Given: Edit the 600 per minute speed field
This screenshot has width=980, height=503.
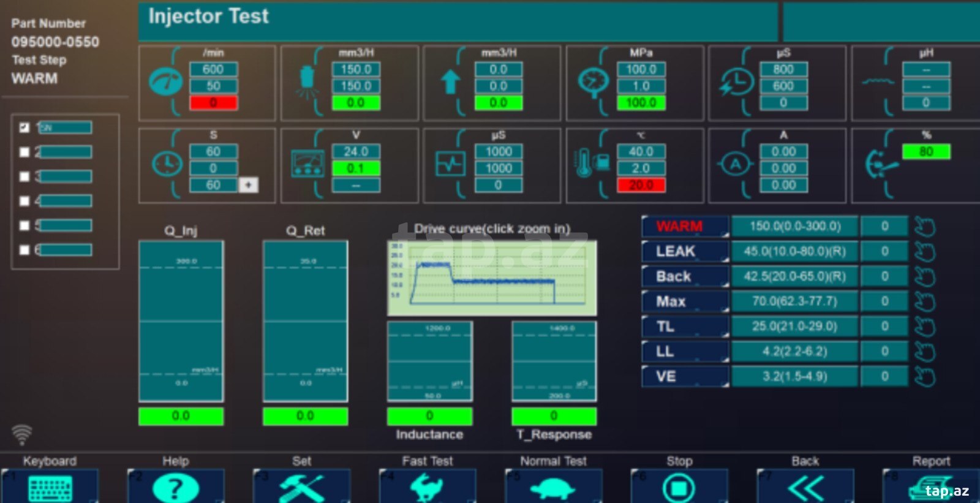Looking at the screenshot, I should [213, 69].
